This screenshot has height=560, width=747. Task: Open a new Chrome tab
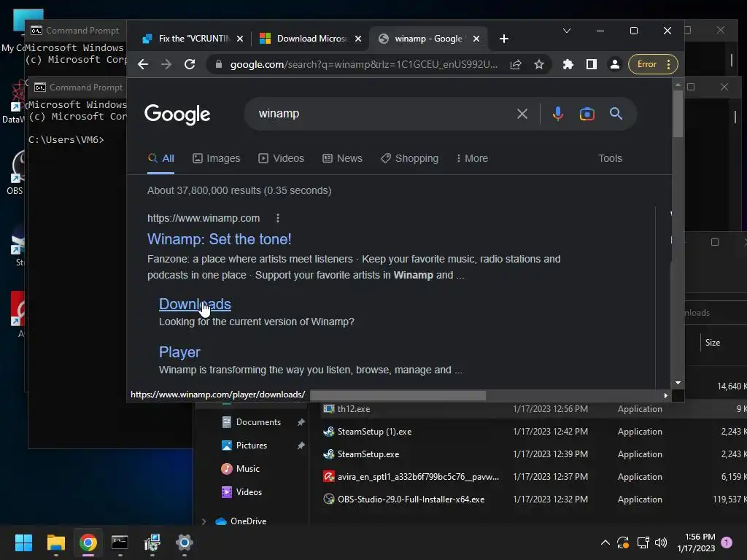504,39
